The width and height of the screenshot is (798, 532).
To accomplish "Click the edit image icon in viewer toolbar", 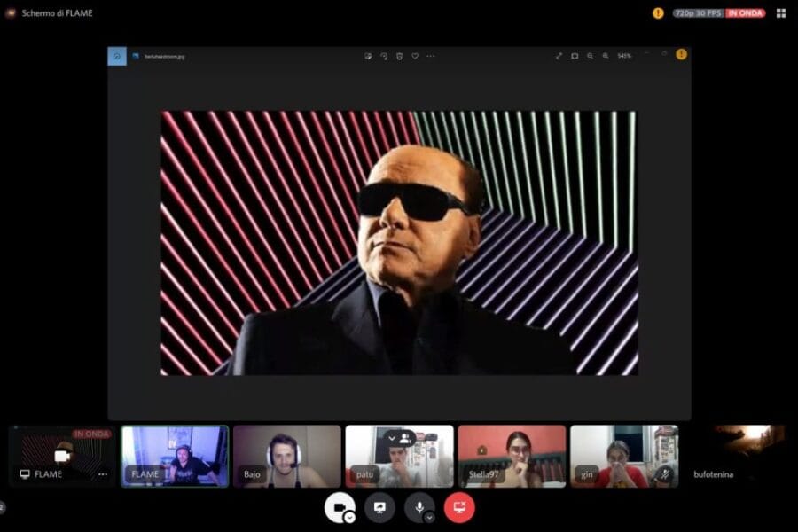I will tap(368, 56).
